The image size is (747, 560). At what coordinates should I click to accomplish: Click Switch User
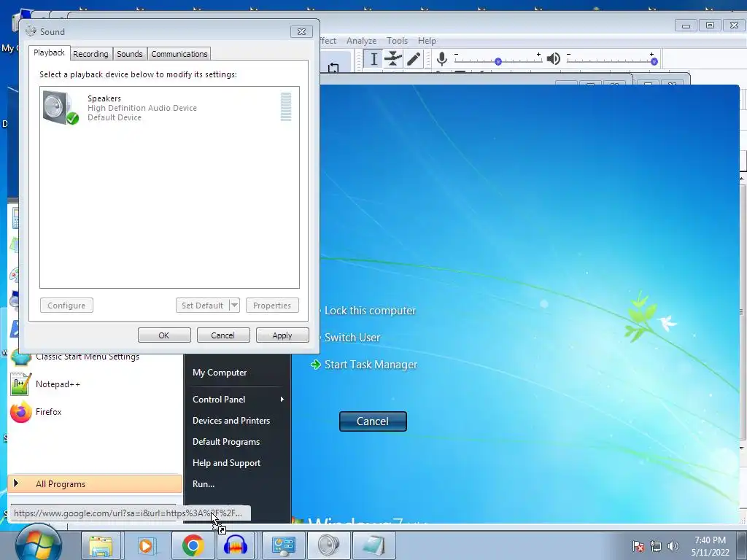(352, 338)
